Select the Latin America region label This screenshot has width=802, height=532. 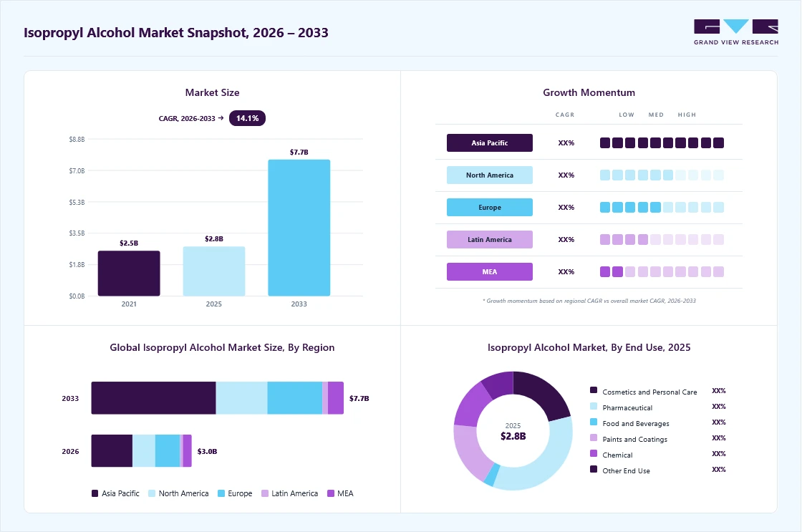point(490,239)
